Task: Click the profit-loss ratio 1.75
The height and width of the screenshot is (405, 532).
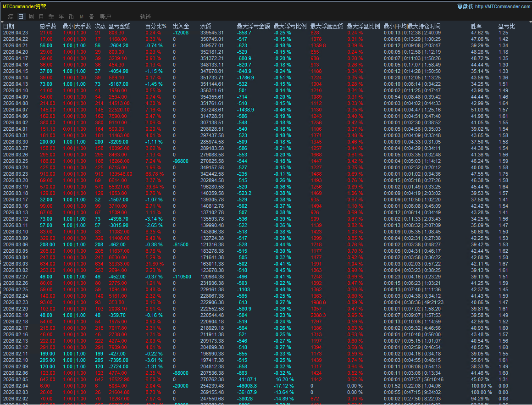Action: 504,174
